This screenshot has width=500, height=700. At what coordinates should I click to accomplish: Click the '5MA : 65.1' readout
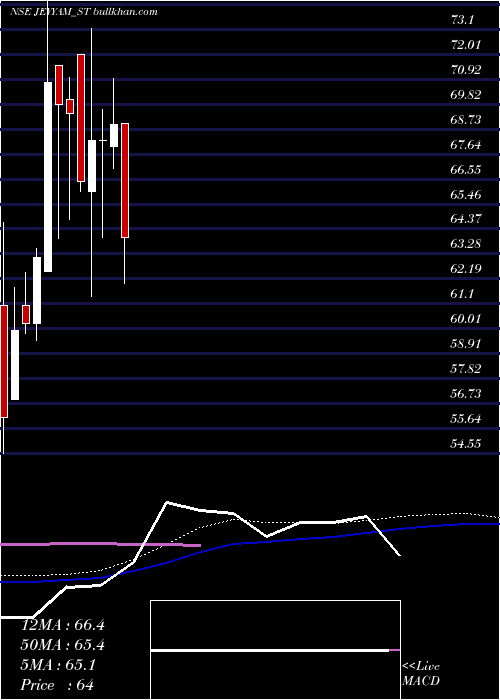[58, 665]
